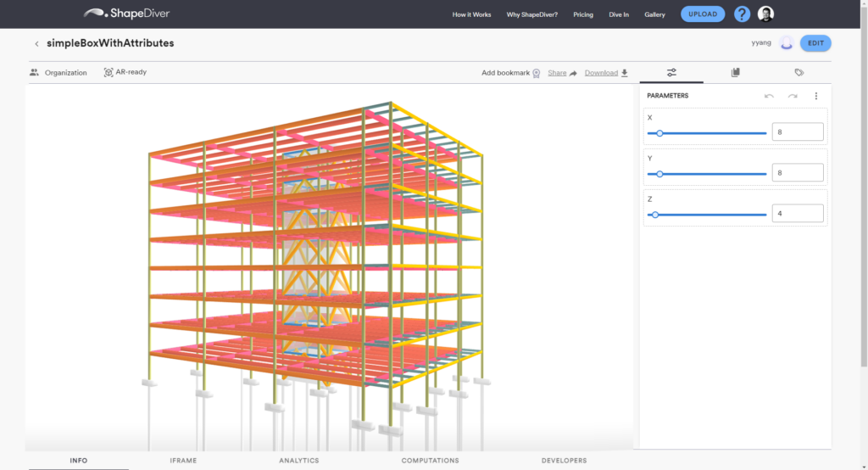Click the UPLOAD button

click(x=703, y=14)
